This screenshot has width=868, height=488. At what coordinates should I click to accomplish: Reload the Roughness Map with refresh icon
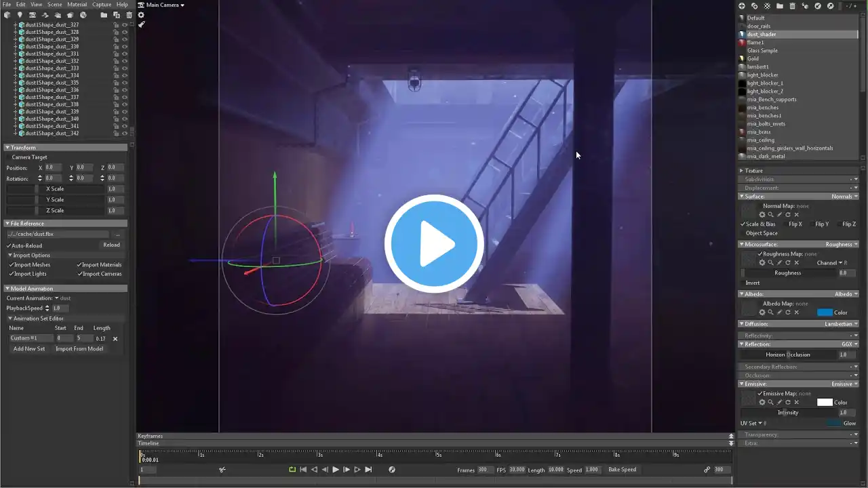tap(788, 263)
